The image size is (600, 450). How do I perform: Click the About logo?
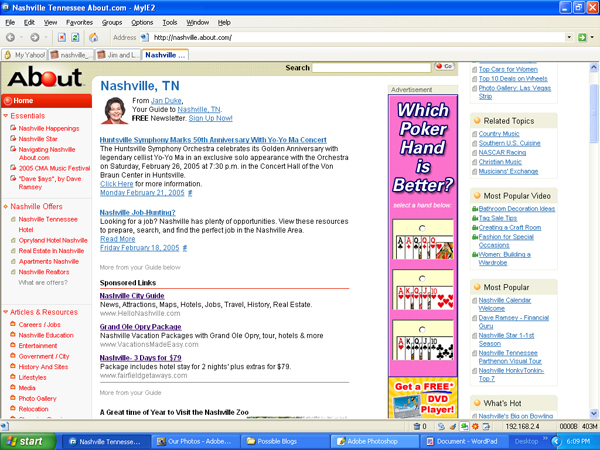click(45, 77)
